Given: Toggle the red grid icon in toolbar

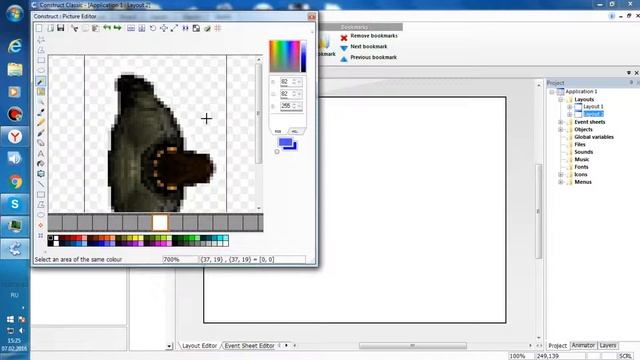Looking at the screenshot, I should click(218, 28).
